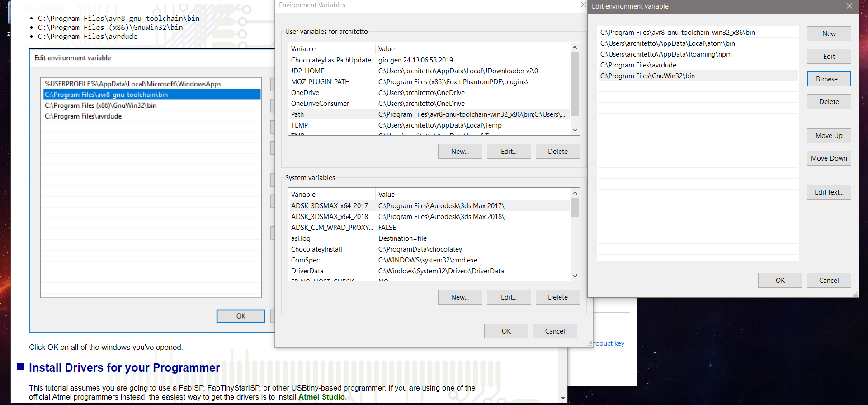Click the tutorial page scrollbar down arrow
The height and width of the screenshot is (405, 868).
coord(563,398)
